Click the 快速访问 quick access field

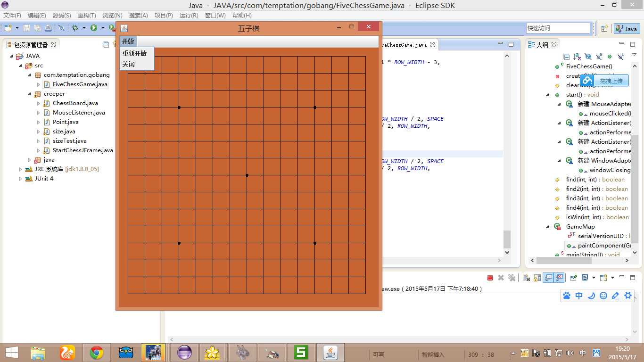click(x=558, y=28)
